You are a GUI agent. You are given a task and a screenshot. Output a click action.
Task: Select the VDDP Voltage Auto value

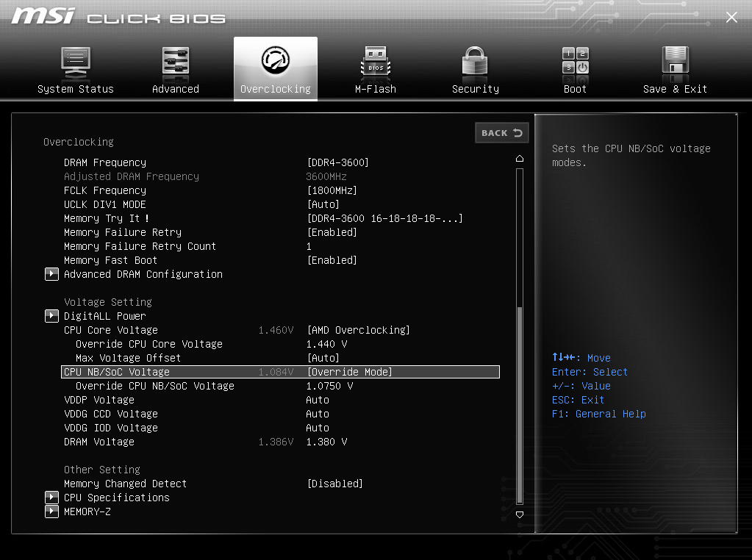pos(318,400)
